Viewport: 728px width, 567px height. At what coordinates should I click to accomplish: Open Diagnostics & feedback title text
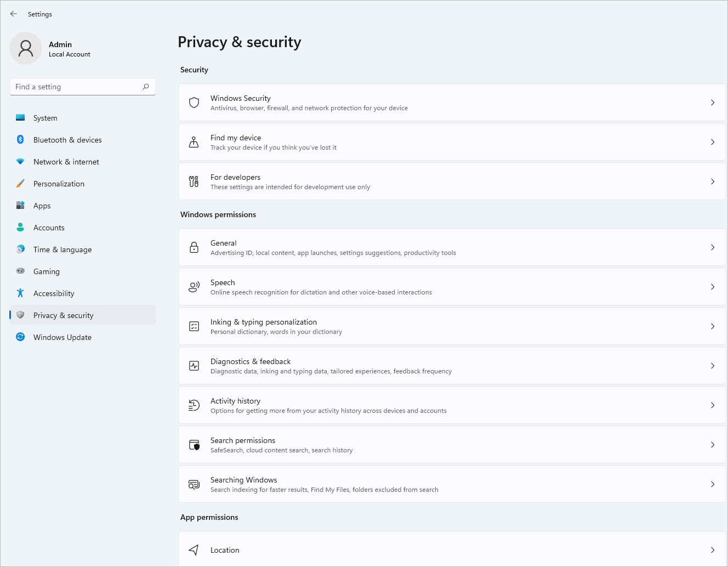pos(251,361)
